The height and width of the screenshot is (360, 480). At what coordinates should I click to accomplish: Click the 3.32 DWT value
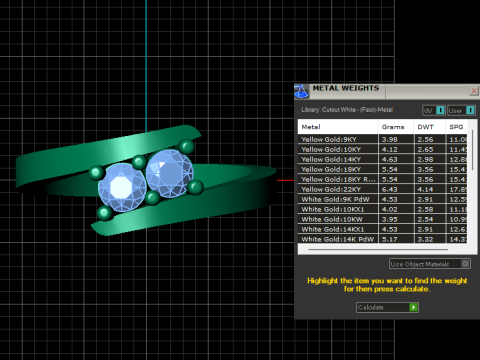click(425, 239)
